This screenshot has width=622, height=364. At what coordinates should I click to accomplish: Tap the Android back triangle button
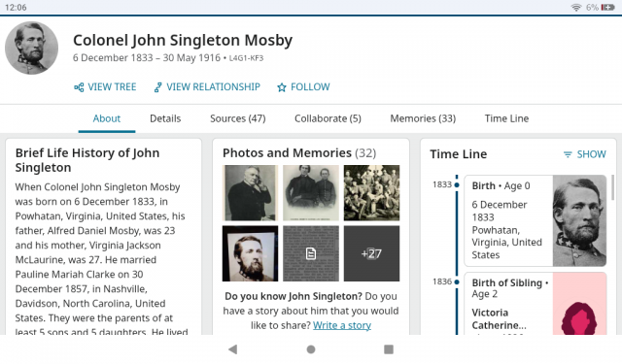click(233, 348)
